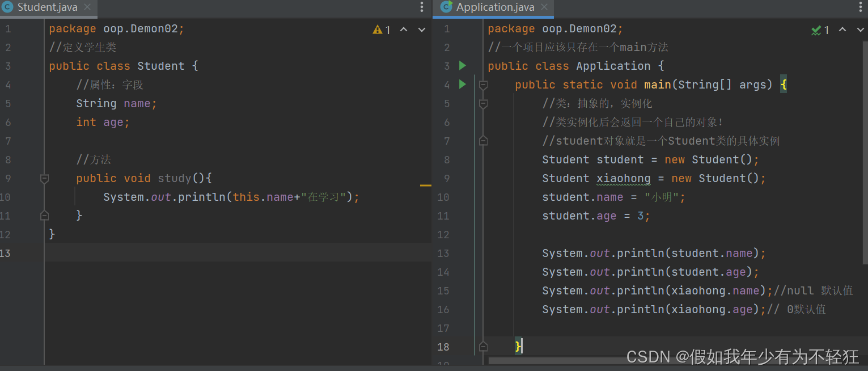Switch to the Application.java tab

point(495,7)
